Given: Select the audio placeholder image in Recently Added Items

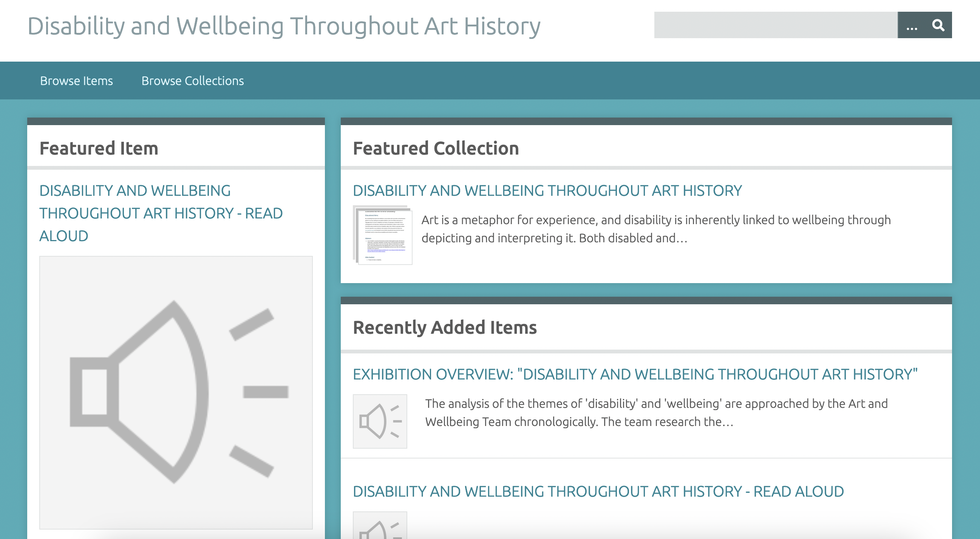Looking at the screenshot, I should click(x=379, y=421).
